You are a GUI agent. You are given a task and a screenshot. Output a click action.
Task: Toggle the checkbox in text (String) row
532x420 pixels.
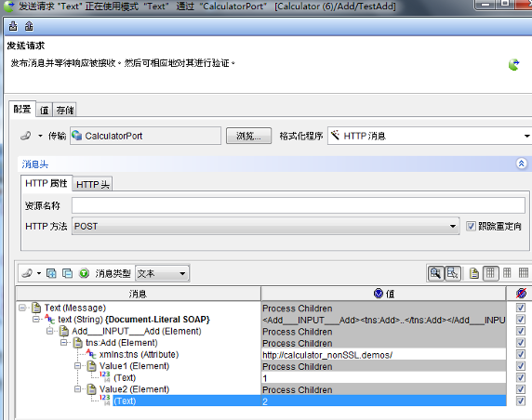tap(521, 320)
